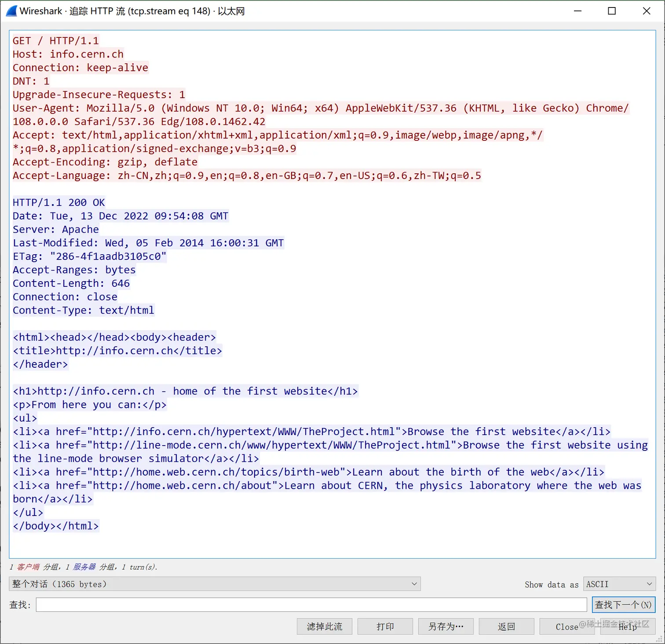The width and height of the screenshot is (665, 644).
Task: Click the 'Content-Type: text/html' line
Action: (x=84, y=310)
